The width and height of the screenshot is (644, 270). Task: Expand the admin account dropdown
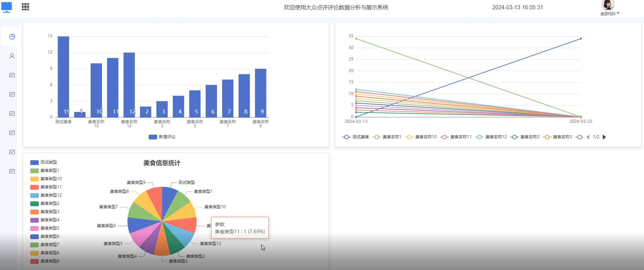pyautogui.click(x=610, y=13)
